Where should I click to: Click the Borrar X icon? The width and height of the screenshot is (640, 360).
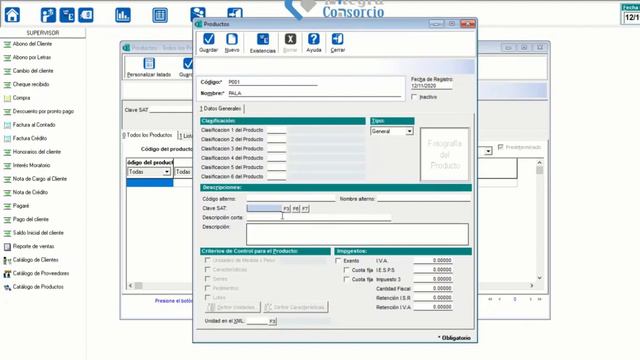tap(290, 39)
